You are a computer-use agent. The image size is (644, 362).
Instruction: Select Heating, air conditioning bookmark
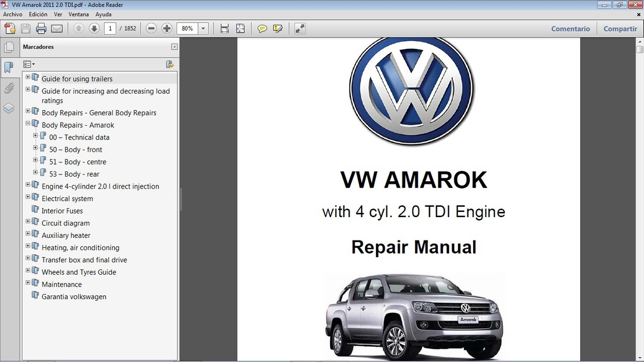(81, 248)
